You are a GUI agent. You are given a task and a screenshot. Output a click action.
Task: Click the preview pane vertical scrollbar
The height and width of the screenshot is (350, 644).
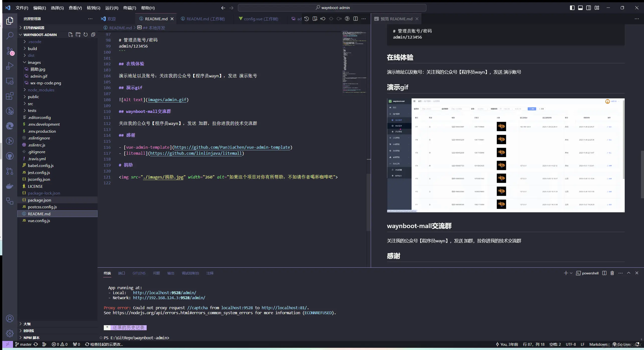click(x=642, y=174)
